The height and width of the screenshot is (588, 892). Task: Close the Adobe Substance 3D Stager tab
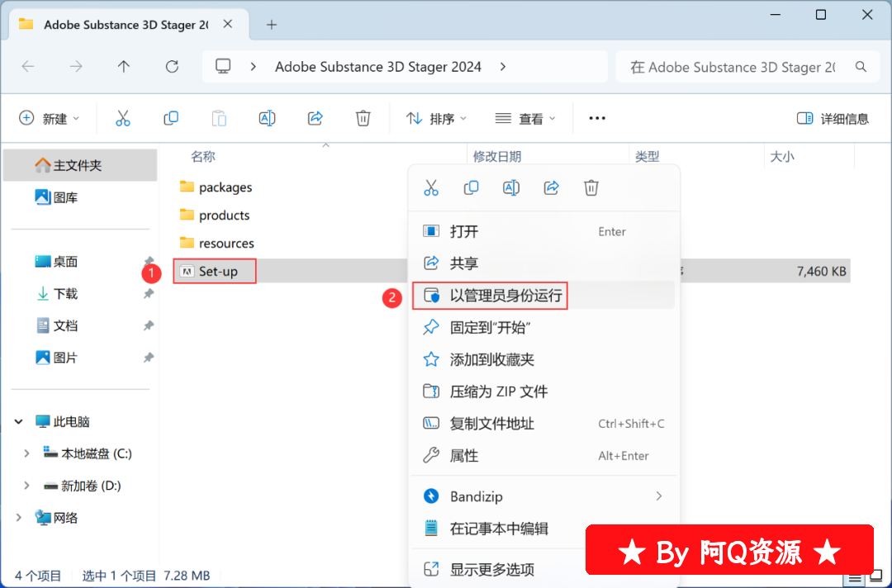(x=228, y=25)
